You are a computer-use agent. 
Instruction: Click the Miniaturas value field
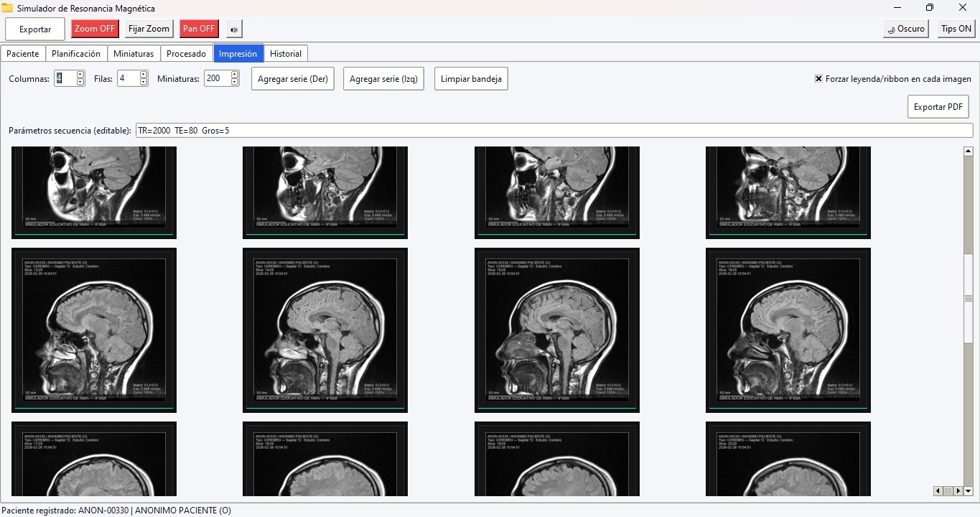(x=217, y=78)
